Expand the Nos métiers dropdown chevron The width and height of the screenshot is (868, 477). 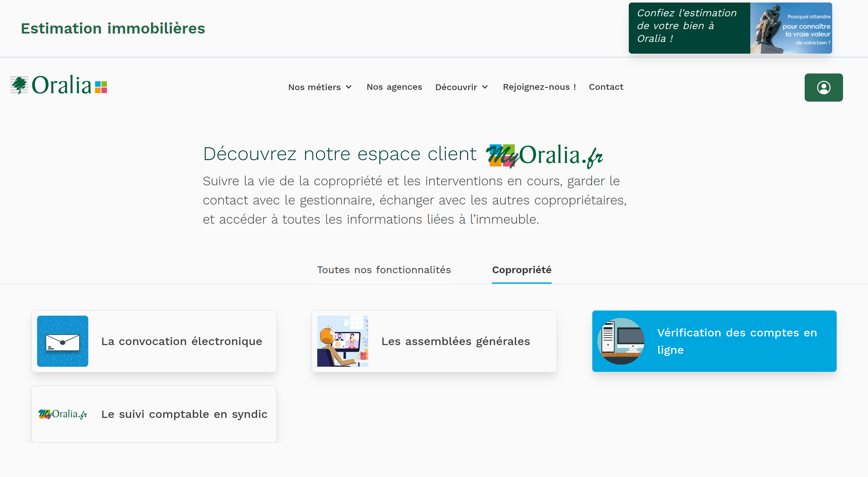(x=349, y=87)
